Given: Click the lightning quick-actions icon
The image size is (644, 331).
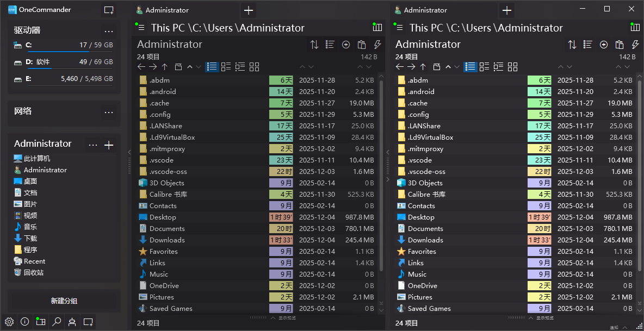Looking at the screenshot, I should (377, 45).
